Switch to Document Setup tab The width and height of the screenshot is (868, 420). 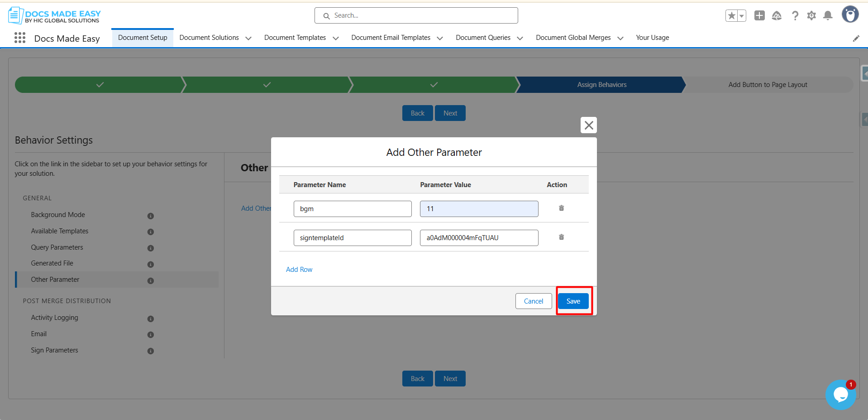tap(143, 38)
